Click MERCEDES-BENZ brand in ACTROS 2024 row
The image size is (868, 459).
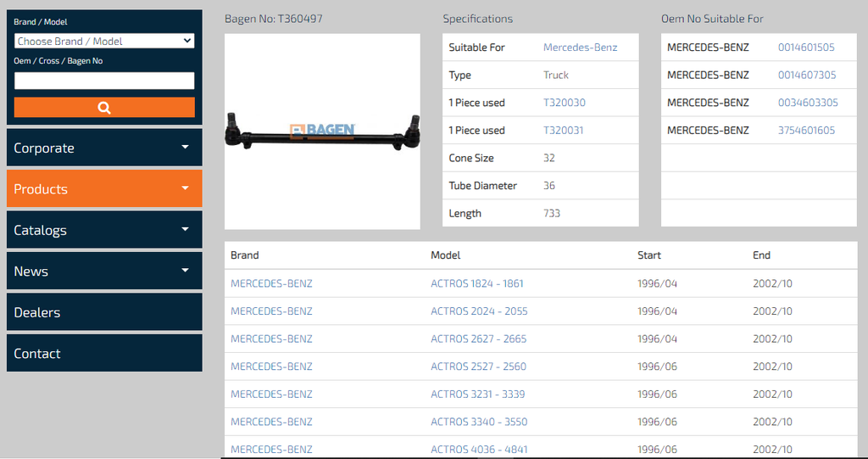271,311
